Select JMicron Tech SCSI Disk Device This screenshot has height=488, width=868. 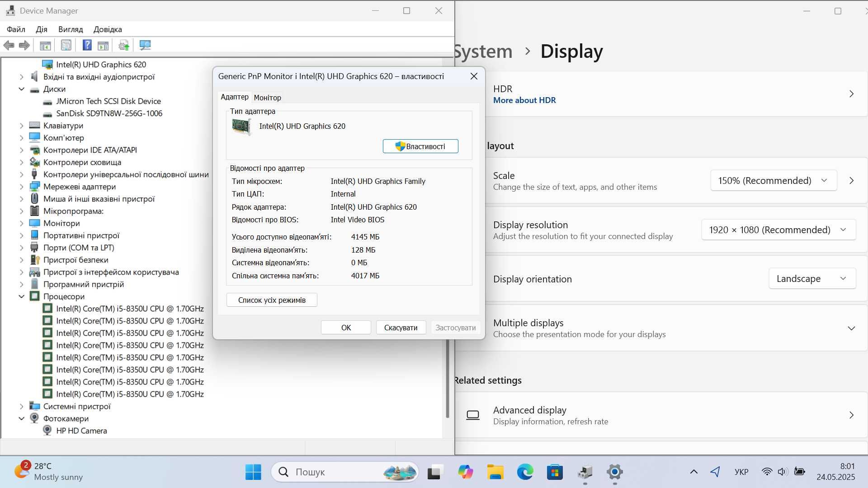[x=108, y=101]
